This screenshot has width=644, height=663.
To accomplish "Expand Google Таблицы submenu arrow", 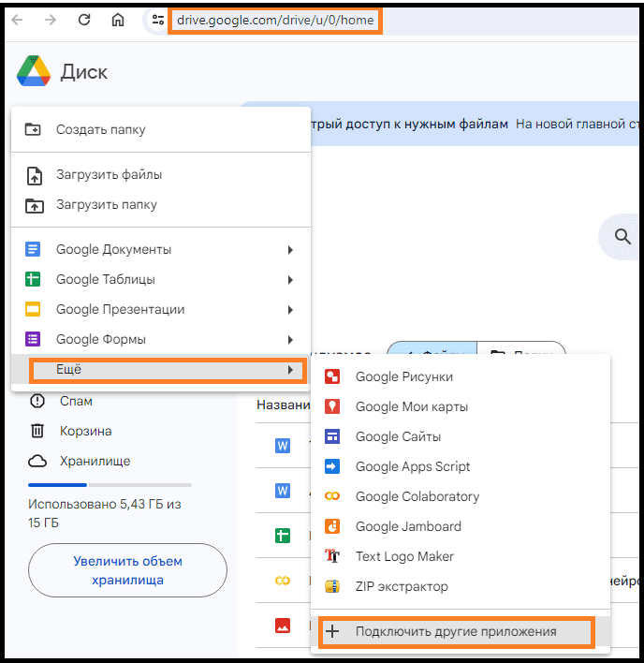I will 290,280.
